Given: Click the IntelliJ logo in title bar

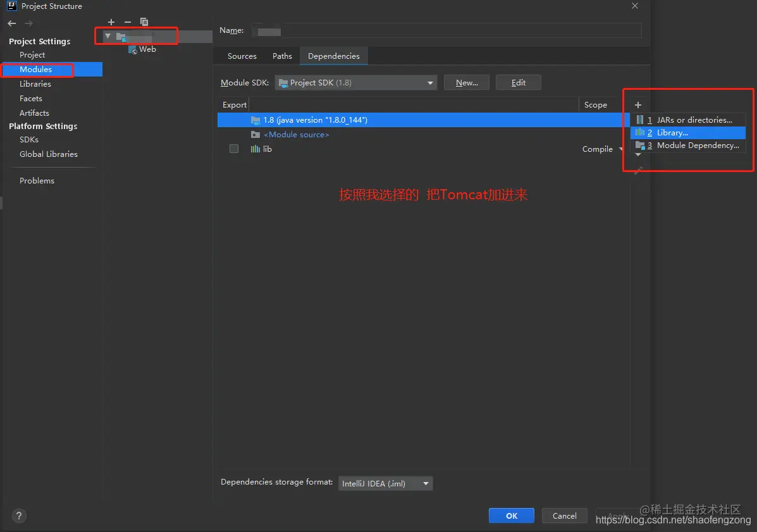Looking at the screenshot, I should 11,6.
